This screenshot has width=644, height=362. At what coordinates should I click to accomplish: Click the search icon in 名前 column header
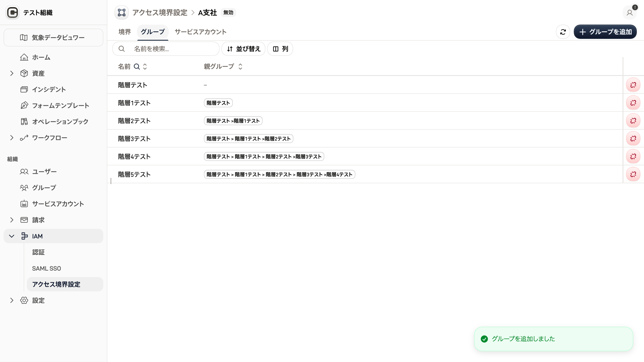[137, 66]
